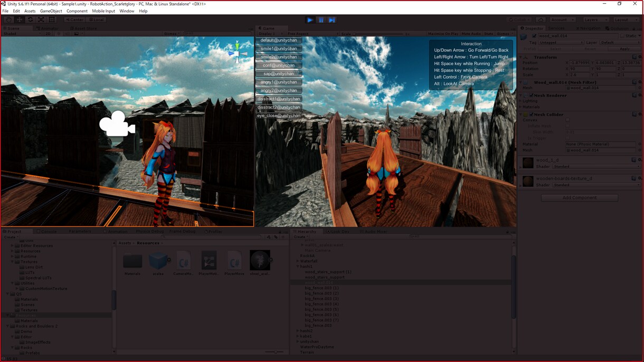Select the Scale tool in toolbar
The height and width of the screenshot is (362, 644).
pos(41,20)
